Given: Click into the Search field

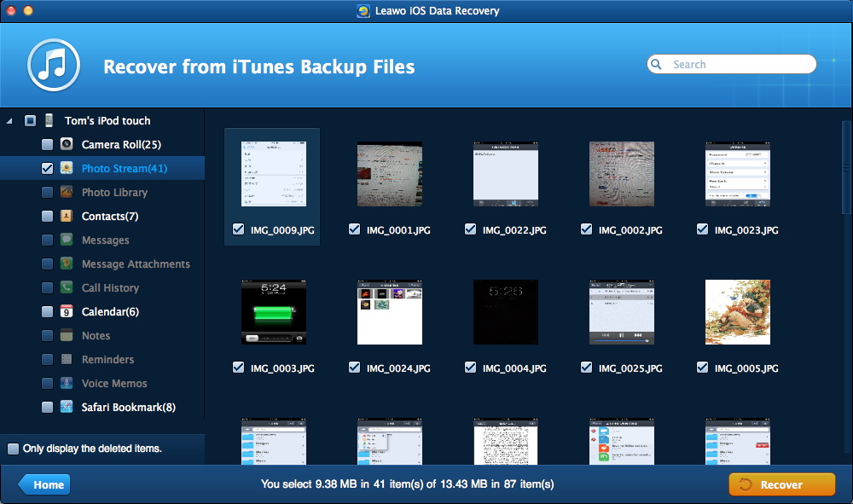Looking at the screenshot, I should (x=738, y=64).
